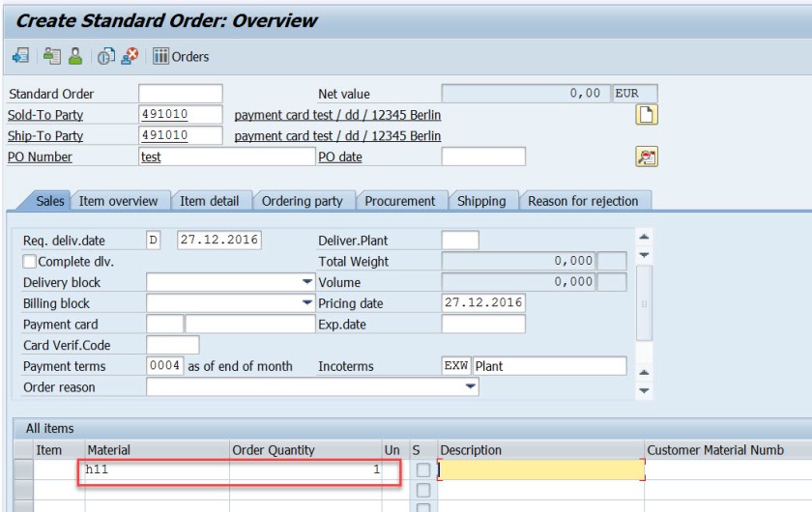Click Customer Material Numb column header
The width and height of the screenshot is (812, 512).
pyautogui.click(x=728, y=450)
